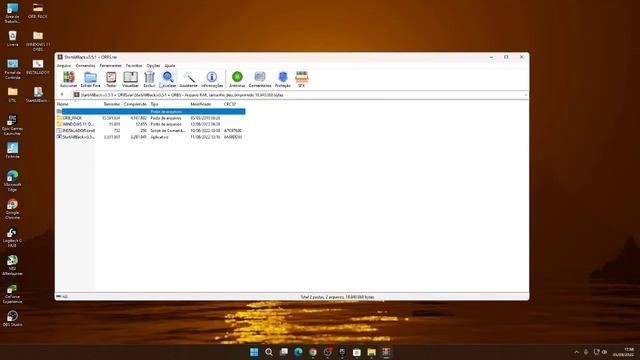Screen dimensions: 640x360
Task: Click the taskbar Search magnifier
Action: click(x=269, y=352)
